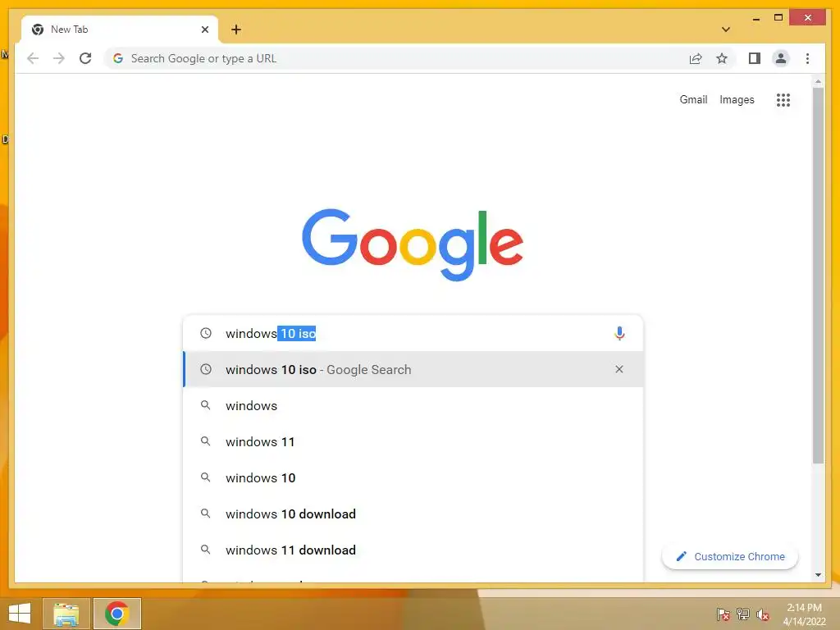Click the scrollbar up arrow

click(x=818, y=82)
